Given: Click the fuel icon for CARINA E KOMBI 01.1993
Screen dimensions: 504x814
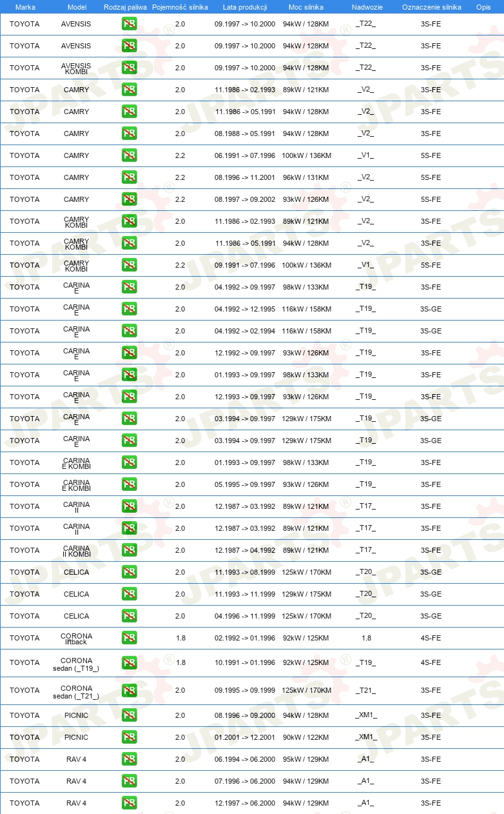Looking at the screenshot, I should coord(129,462).
